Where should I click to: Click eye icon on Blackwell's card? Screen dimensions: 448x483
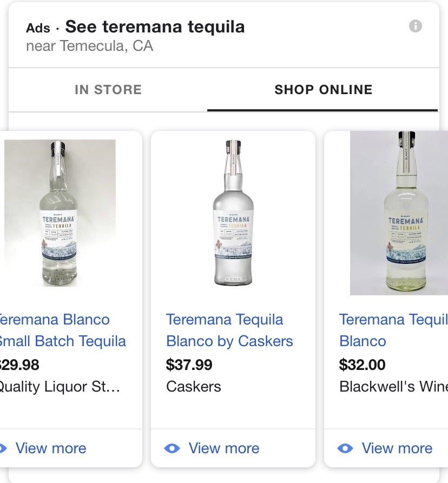[x=345, y=448]
